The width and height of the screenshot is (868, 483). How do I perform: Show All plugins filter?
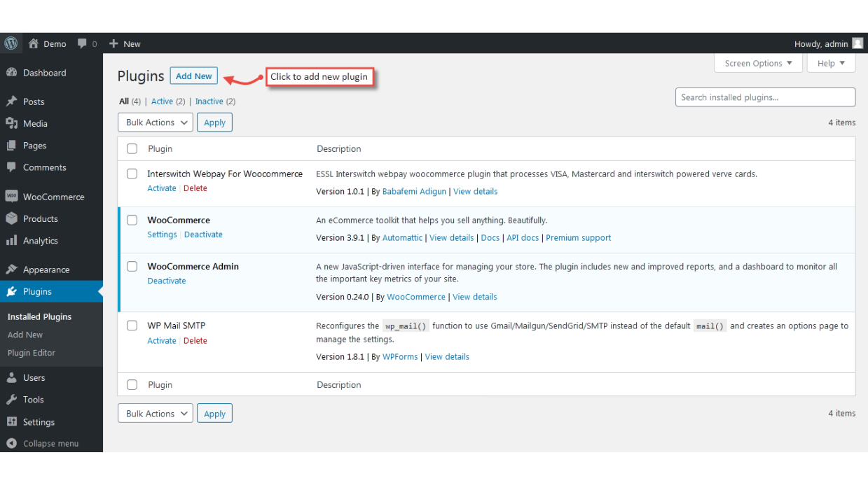124,101
